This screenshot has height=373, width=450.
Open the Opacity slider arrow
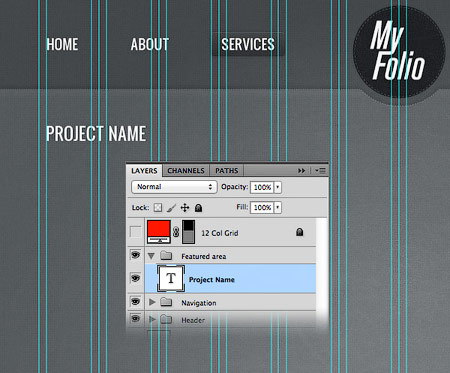pyautogui.click(x=278, y=187)
